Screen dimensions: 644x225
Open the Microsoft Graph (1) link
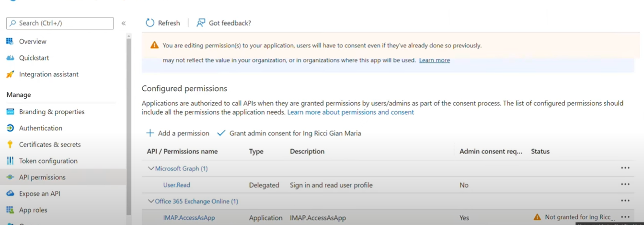(x=181, y=168)
